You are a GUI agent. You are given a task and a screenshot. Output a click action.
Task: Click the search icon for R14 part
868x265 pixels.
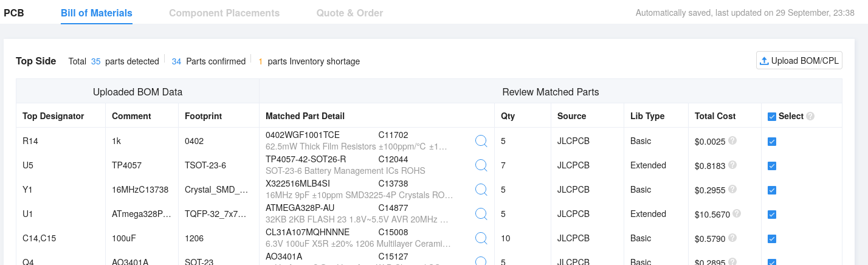[x=481, y=141]
